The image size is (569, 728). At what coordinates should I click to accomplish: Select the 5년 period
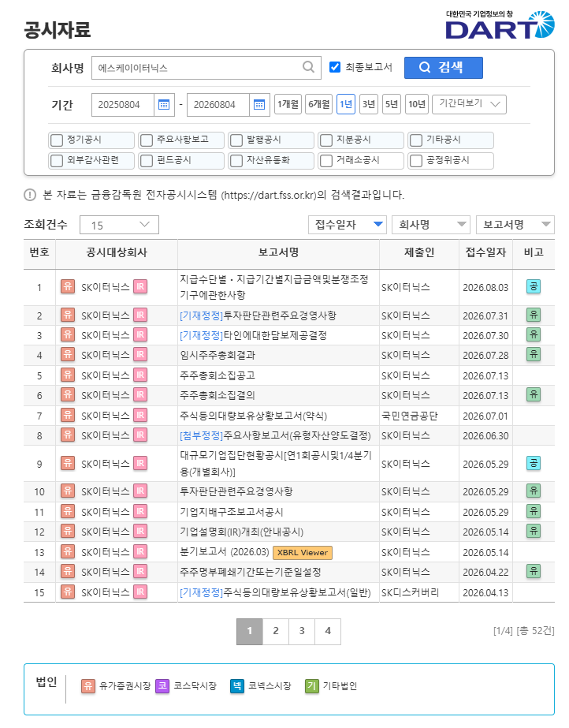(x=392, y=104)
